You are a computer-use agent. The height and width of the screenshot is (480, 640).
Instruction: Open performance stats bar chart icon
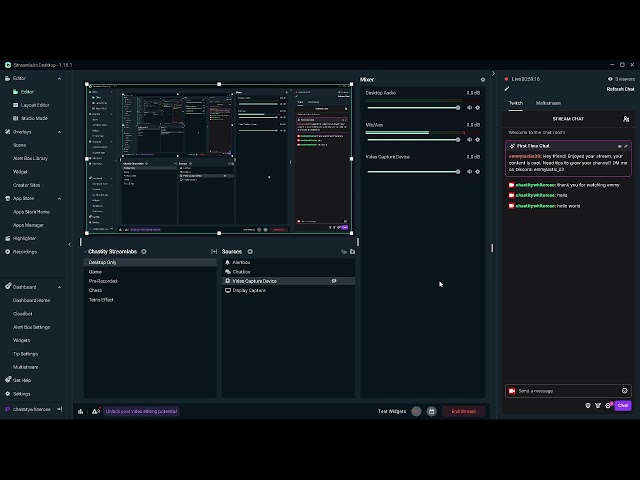click(80, 411)
